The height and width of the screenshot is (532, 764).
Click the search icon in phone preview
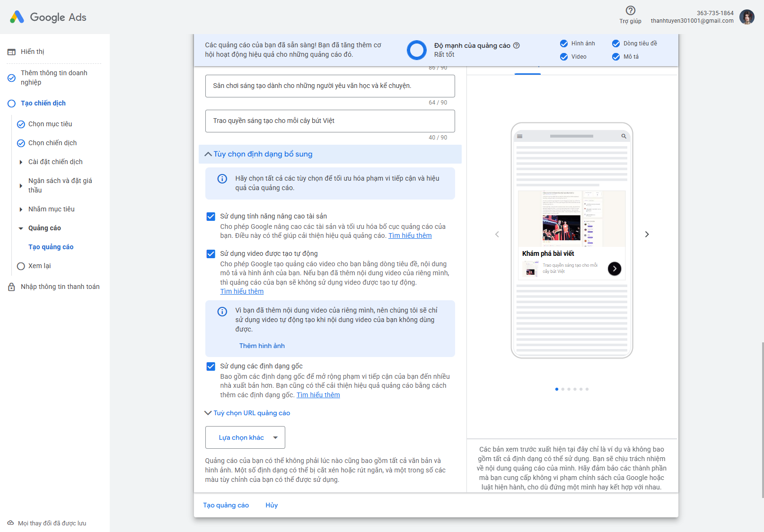pyautogui.click(x=623, y=136)
